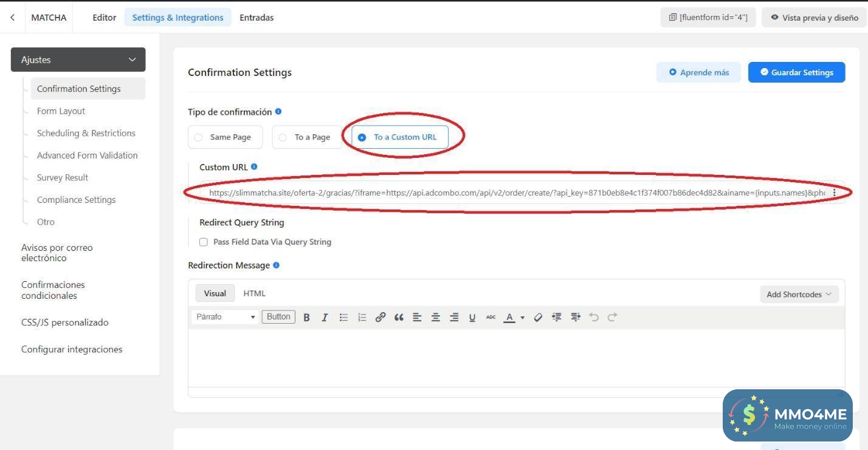This screenshot has width=868, height=450.
Task: Center-align the message text
Action: tap(436, 317)
